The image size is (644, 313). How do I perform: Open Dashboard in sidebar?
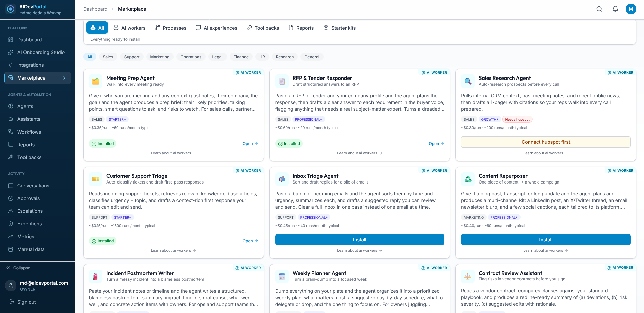pyautogui.click(x=38, y=40)
